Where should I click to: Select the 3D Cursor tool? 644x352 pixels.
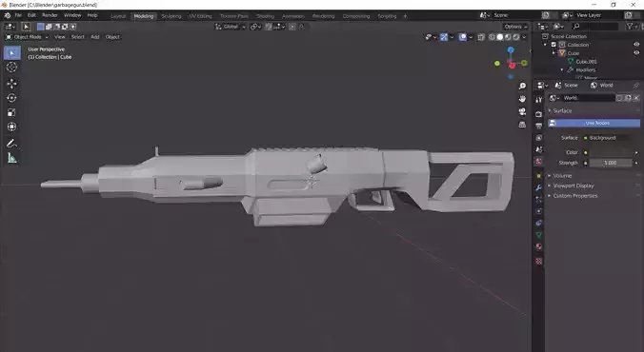12,67
